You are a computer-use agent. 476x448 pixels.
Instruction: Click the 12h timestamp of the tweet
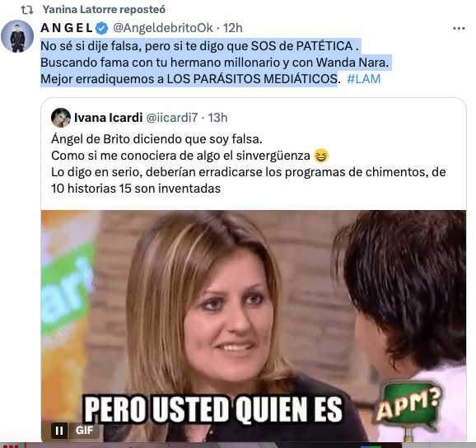[232, 28]
